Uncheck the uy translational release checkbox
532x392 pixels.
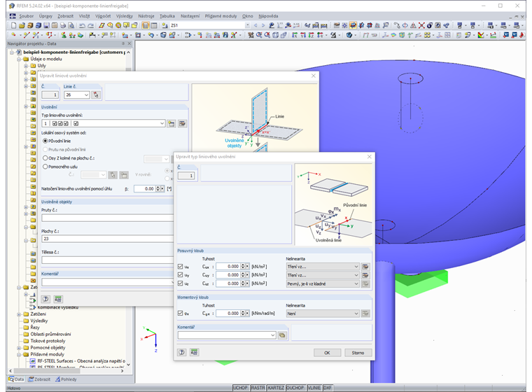pyautogui.click(x=180, y=275)
